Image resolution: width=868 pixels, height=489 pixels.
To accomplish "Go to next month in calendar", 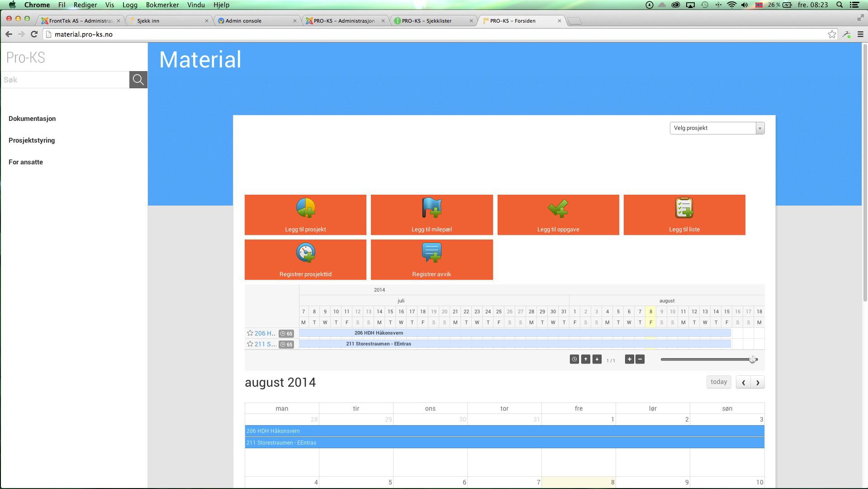I will click(x=758, y=383).
